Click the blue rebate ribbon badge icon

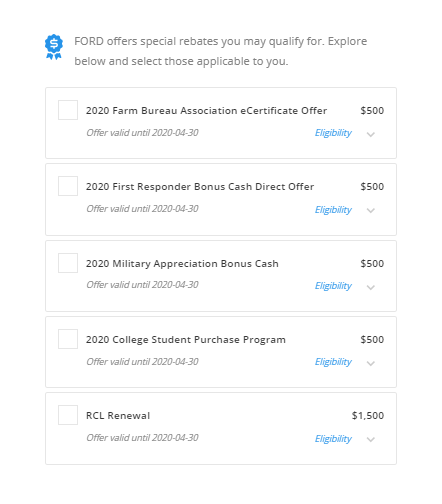click(54, 47)
